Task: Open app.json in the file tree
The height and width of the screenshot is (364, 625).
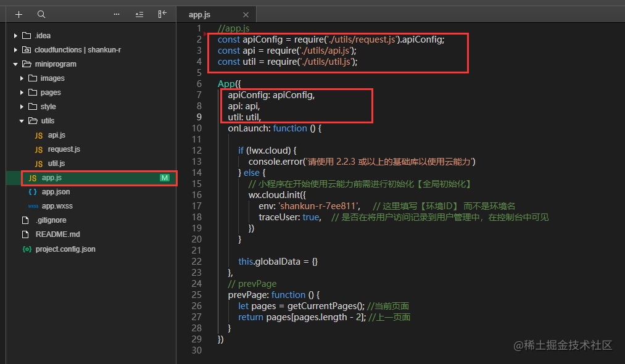Action: click(56, 192)
